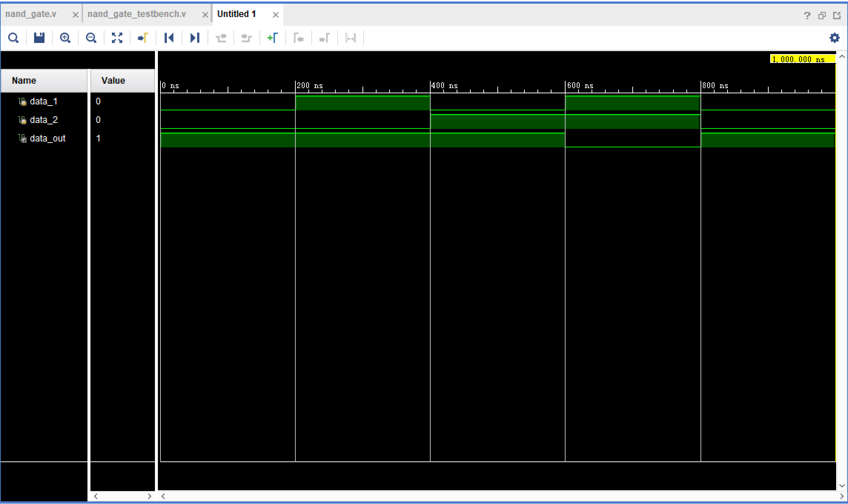Screen dimensions: 848x504
Task: Click the Value column header
Action: pyautogui.click(x=113, y=81)
